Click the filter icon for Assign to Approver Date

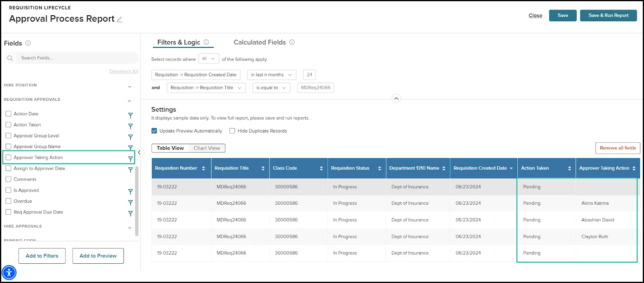(x=130, y=170)
